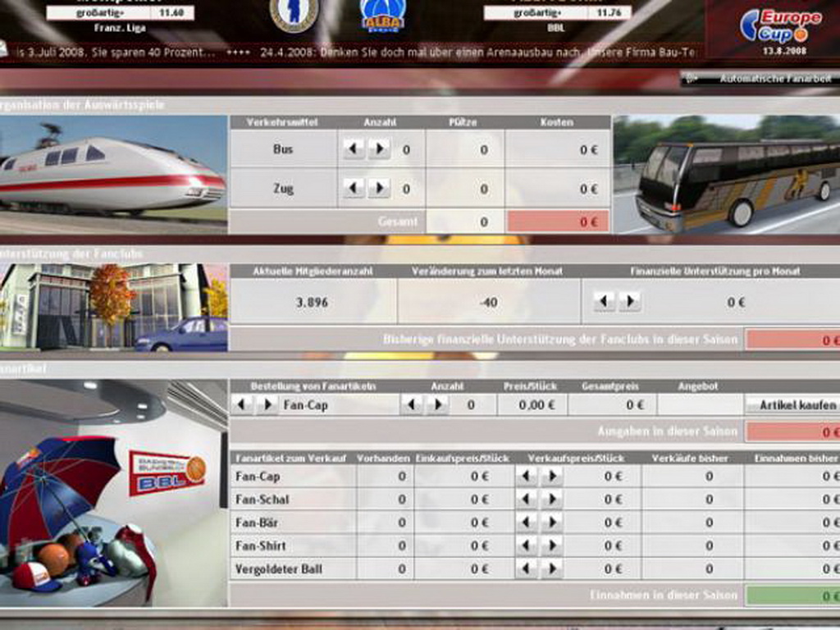The width and height of the screenshot is (840, 630).
Task: Raise Fan-Schal selling price
Action: pos(551,499)
